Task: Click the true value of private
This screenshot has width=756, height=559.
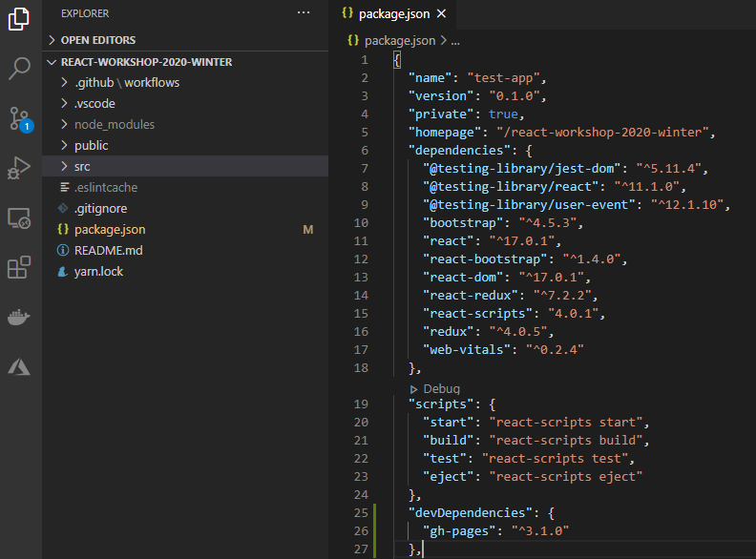Action: [503, 114]
